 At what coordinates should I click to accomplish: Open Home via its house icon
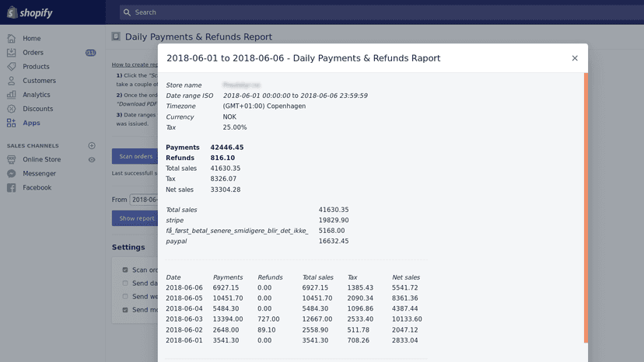coord(12,39)
